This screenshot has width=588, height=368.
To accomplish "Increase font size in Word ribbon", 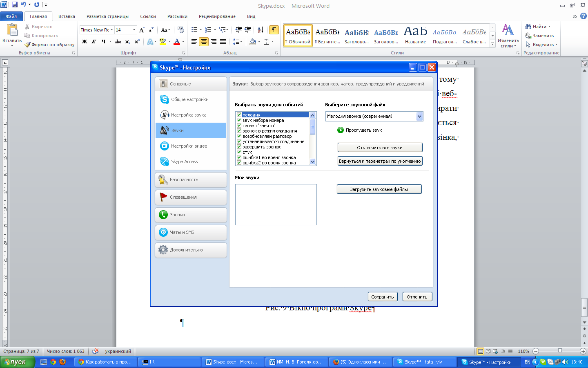I will click(142, 30).
